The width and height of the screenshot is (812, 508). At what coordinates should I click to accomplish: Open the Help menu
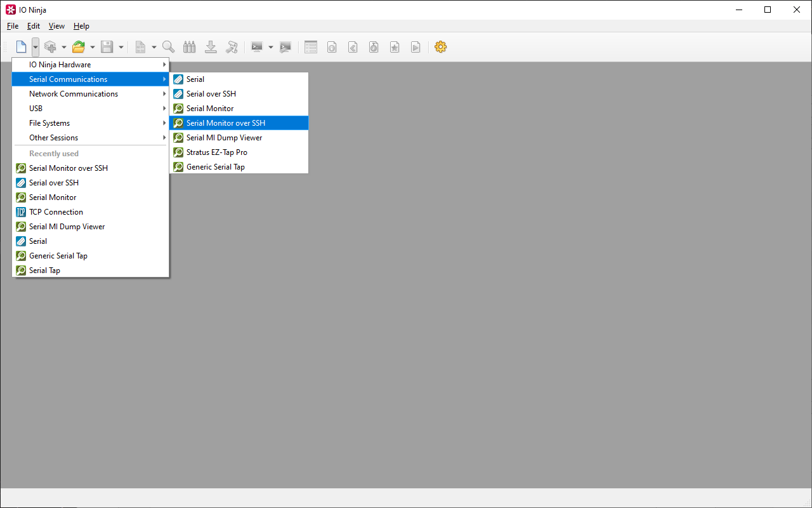(x=81, y=26)
